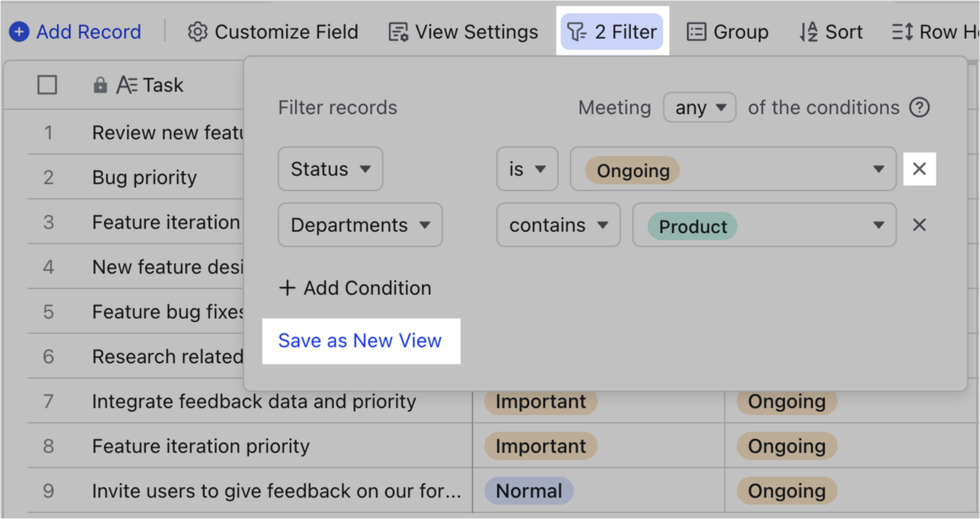Select row 'Invite users to give feedback'
980x519 pixels.
click(x=276, y=490)
